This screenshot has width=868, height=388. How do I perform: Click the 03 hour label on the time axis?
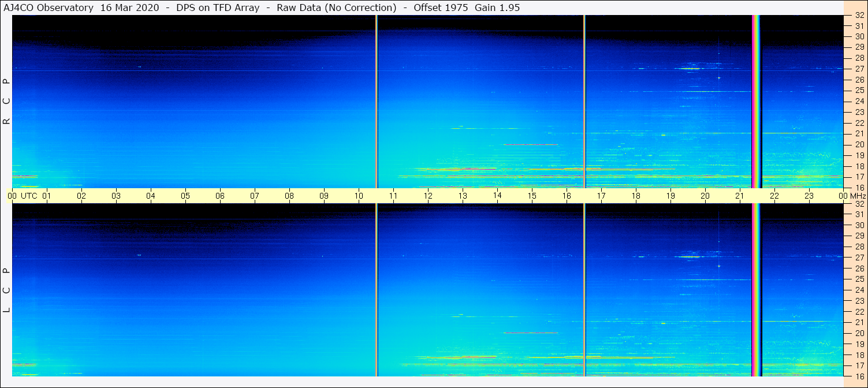point(116,196)
